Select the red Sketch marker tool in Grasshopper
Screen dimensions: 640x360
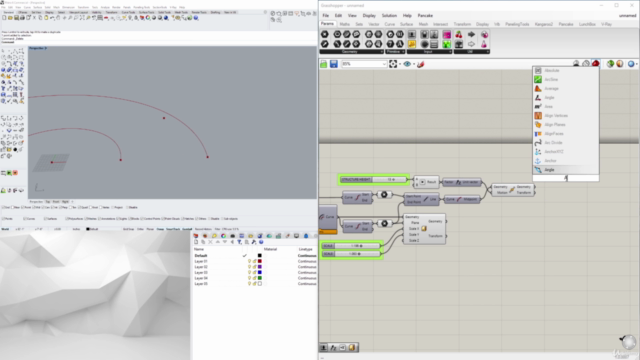420,64
